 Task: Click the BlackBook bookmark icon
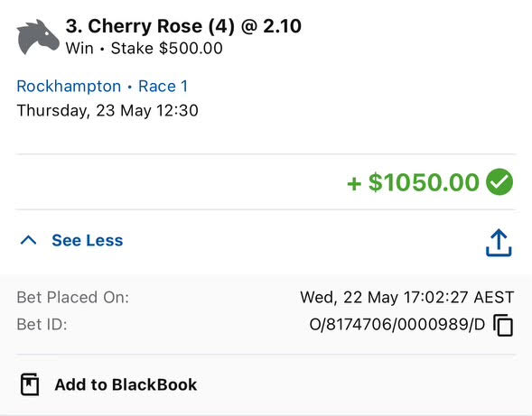coord(30,384)
